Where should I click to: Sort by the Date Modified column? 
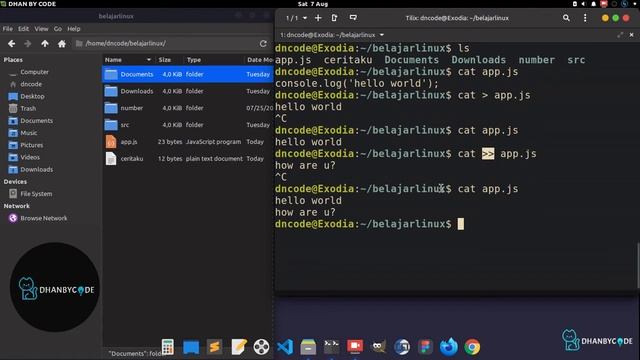(x=259, y=60)
